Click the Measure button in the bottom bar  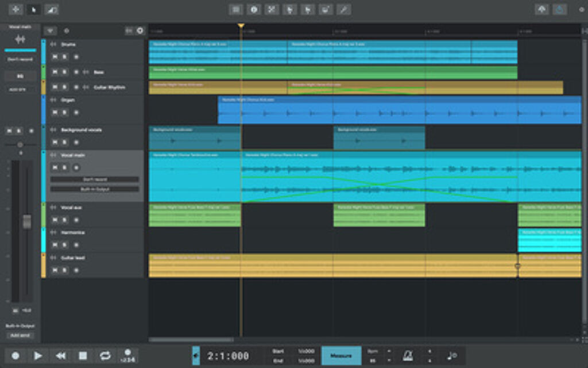(x=341, y=356)
